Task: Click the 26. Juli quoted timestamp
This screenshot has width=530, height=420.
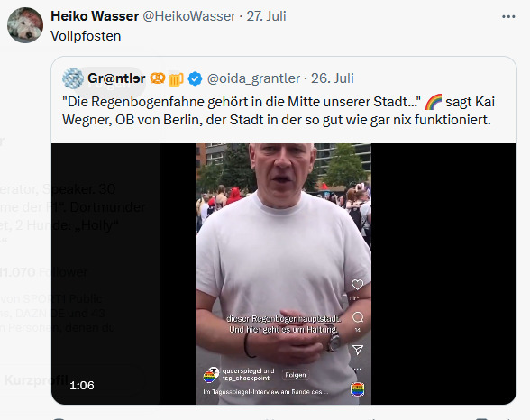Action: click(333, 78)
